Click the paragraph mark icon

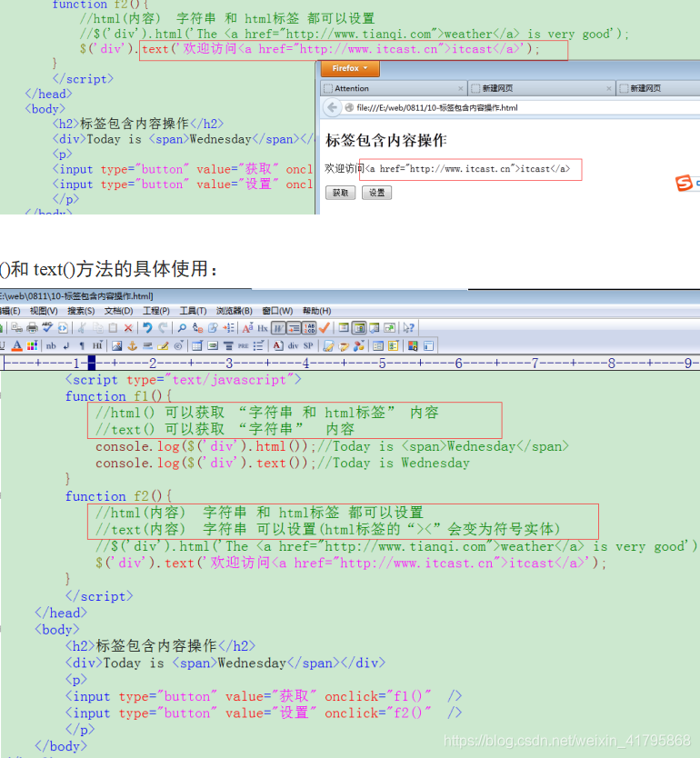click(x=82, y=345)
